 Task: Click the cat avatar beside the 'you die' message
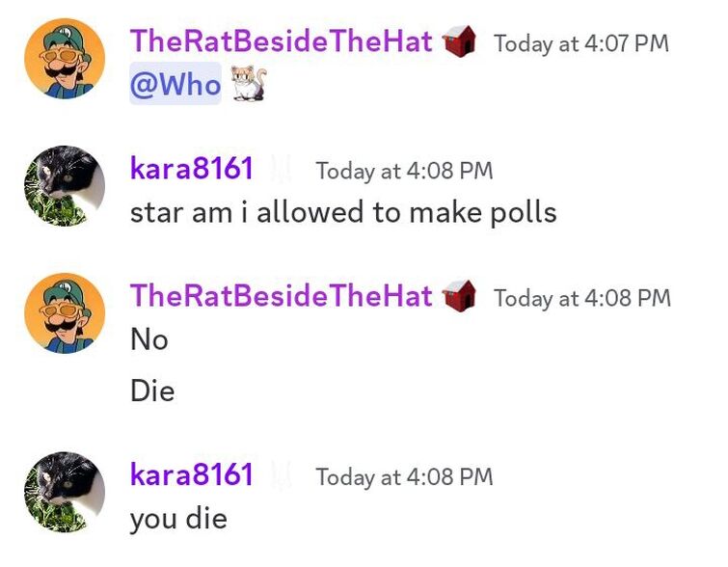click(x=65, y=492)
